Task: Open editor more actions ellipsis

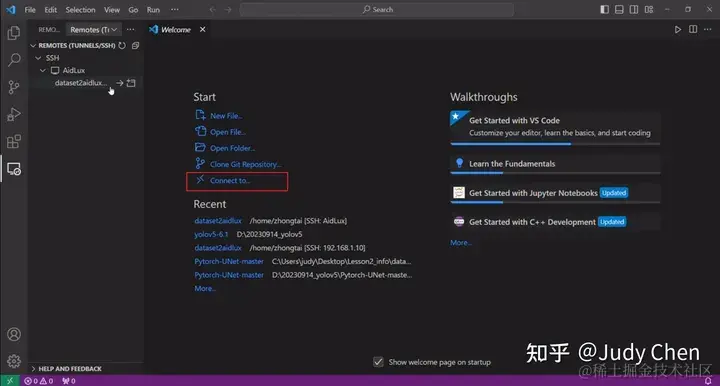Action: click(708, 29)
